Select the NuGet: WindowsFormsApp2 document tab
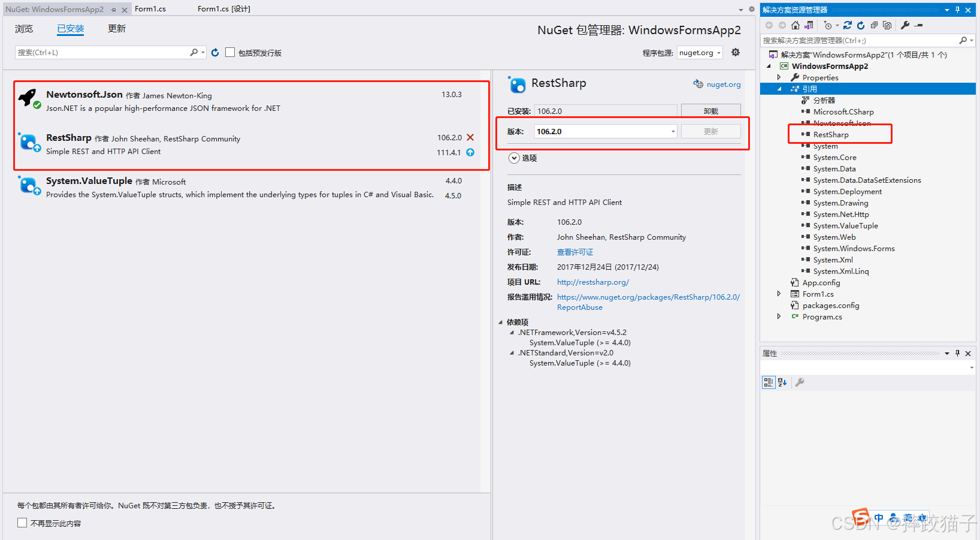The image size is (980, 540). tap(55, 10)
